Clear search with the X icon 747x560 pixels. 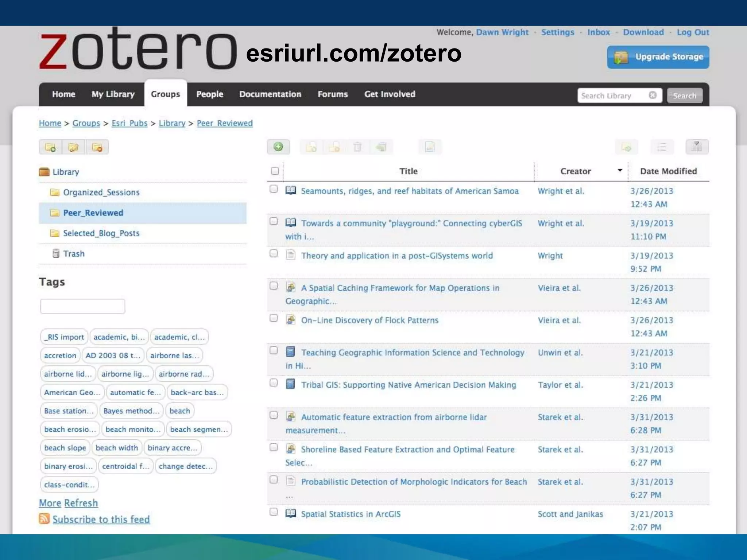pos(653,95)
